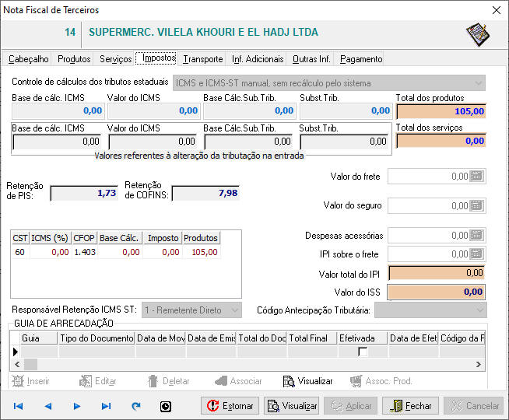Open Código Antecipação Tributária dropdown
The height and width of the screenshot is (420, 509).
tap(430, 310)
